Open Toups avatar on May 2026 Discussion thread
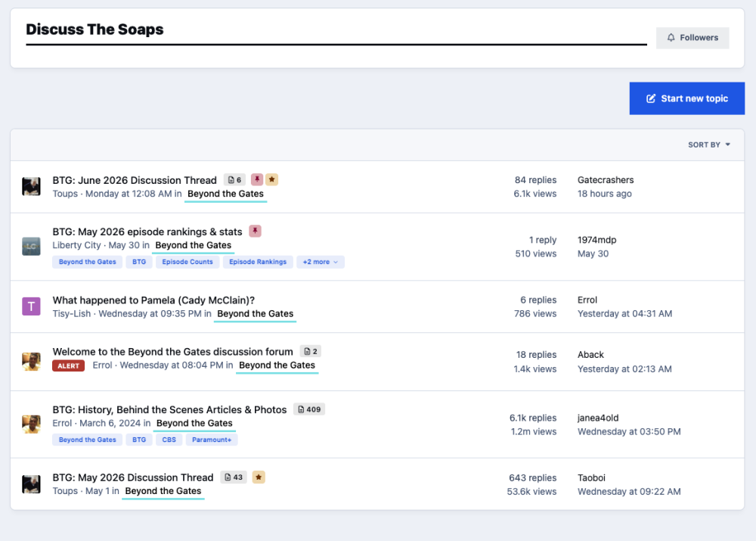This screenshot has height=541, width=756. point(31,484)
